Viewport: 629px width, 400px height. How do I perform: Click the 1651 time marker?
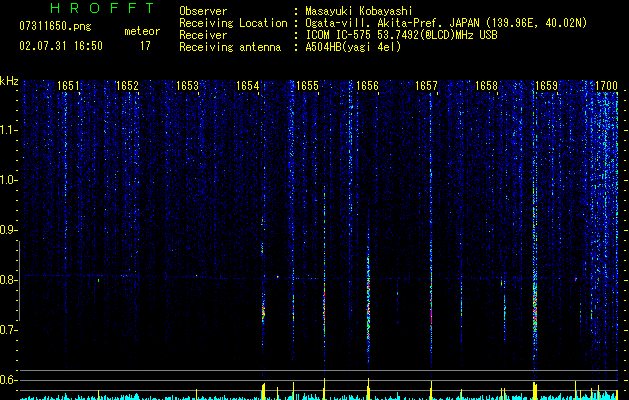coord(68,86)
